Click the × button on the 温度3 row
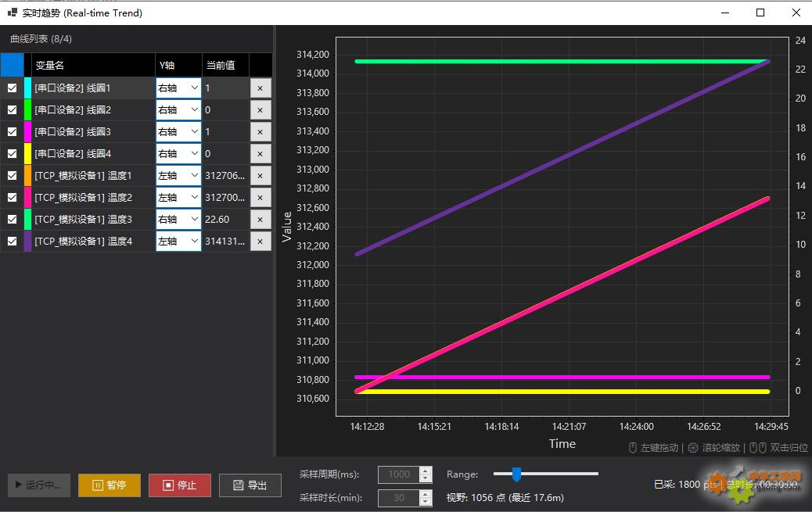This screenshot has width=812, height=512. 260,220
